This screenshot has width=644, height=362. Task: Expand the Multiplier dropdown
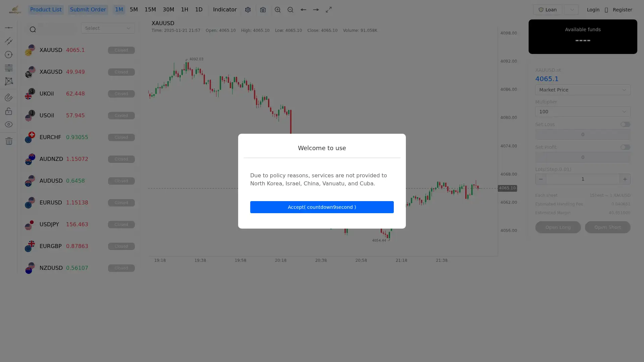(583, 112)
